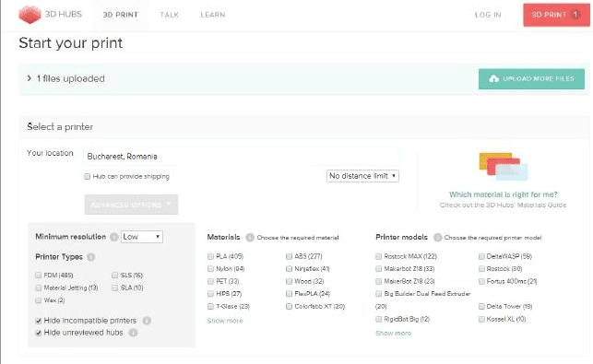This screenshot has width=593, height=364.
Task: Check the SLS (16) printer type
Action: 115,276
